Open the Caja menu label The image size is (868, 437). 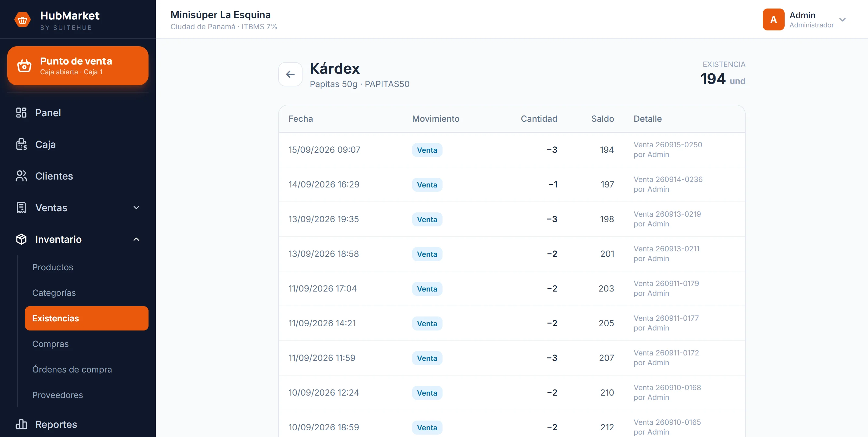(x=45, y=144)
